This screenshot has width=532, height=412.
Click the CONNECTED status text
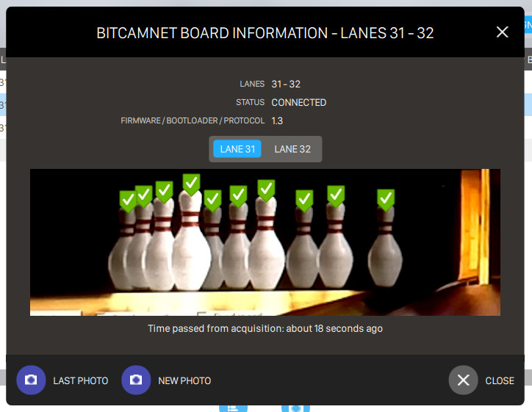pos(298,102)
